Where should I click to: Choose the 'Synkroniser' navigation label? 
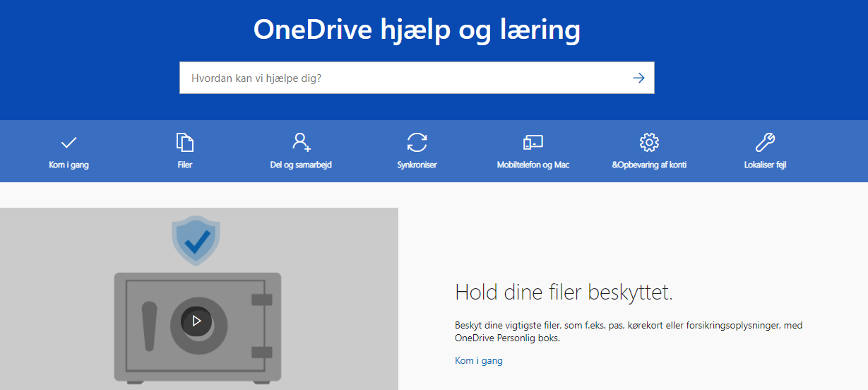coord(417,165)
